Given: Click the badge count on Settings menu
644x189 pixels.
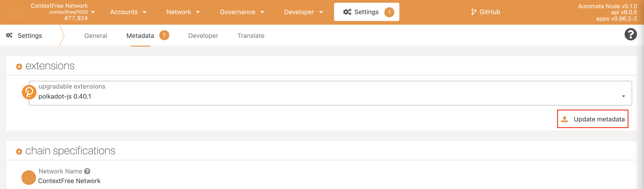Looking at the screenshot, I should coord(389,12).
